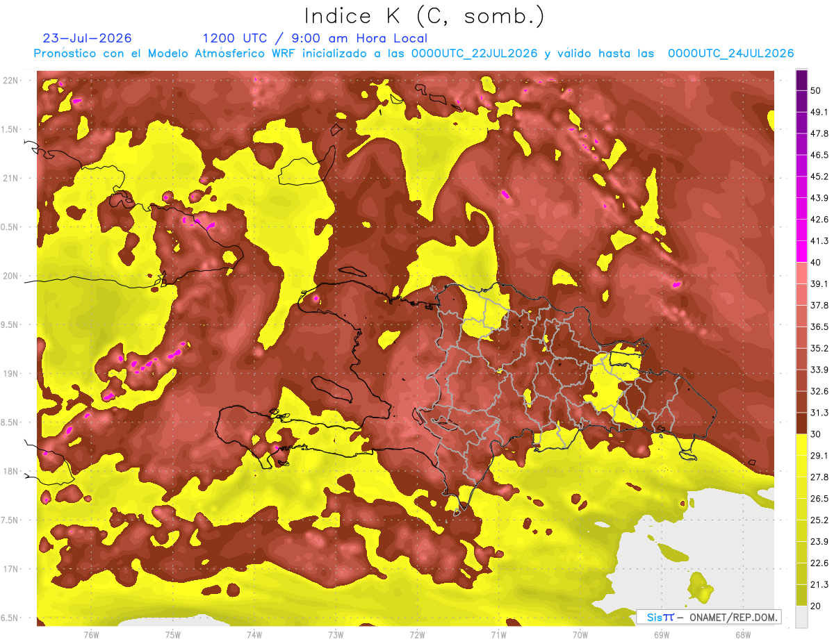Click the colorbar value "40"
This screenshot has height=644, width=834.
point(817,262)
